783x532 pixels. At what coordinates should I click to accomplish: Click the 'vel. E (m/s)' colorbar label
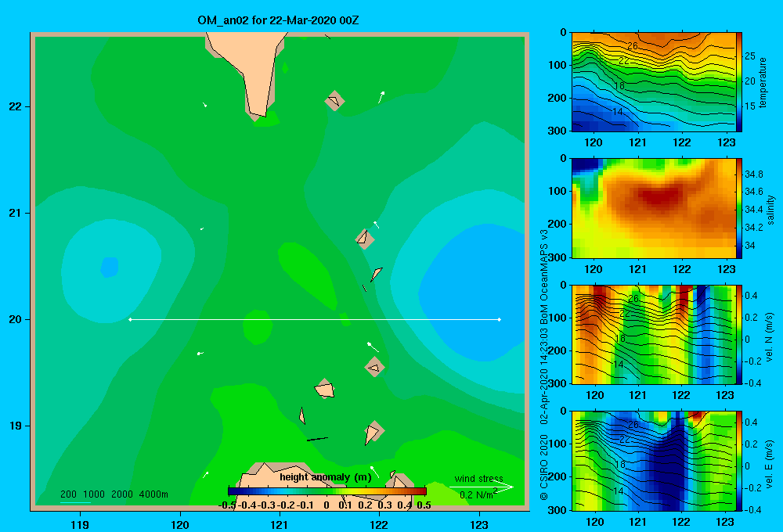coord(769,464)
